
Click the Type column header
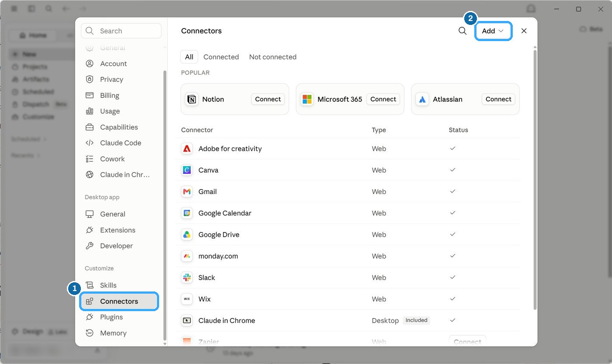(379, 130)
